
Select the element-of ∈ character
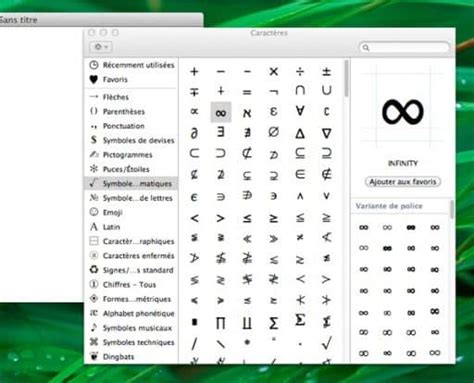tap(300, 174)
